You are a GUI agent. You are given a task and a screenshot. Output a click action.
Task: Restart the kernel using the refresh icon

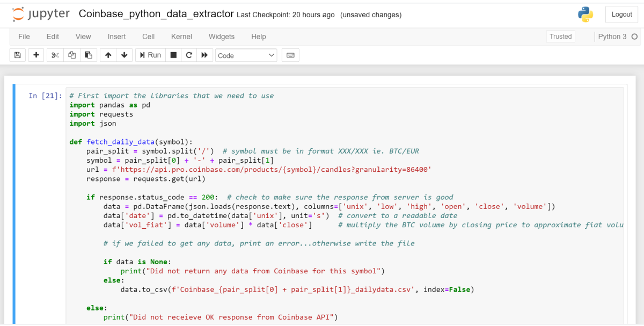(188, 55)
